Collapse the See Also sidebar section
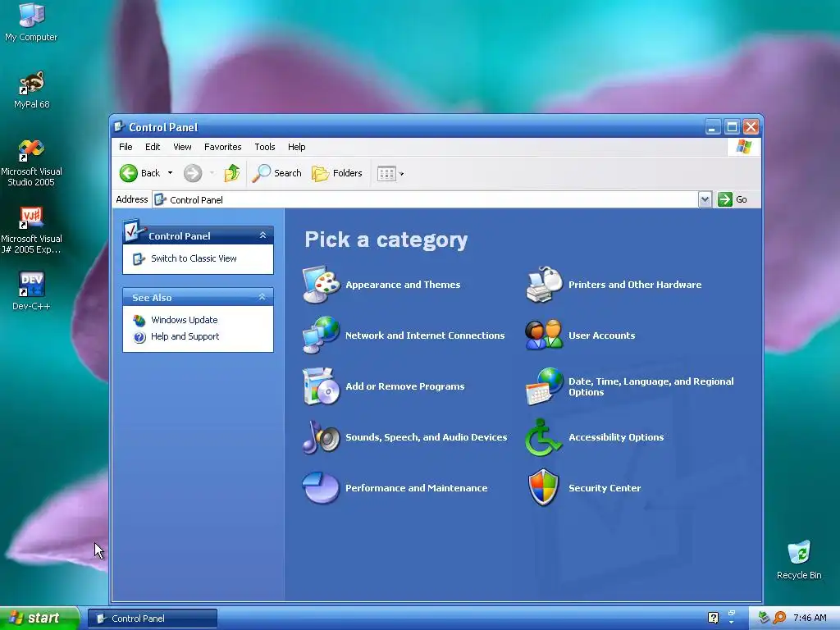 (262, 297)
